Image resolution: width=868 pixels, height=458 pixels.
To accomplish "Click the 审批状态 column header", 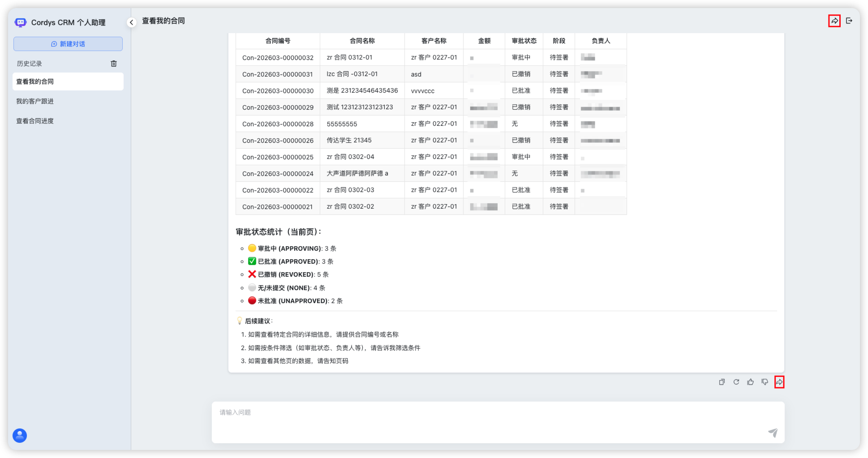I will (x=524, y=41).
